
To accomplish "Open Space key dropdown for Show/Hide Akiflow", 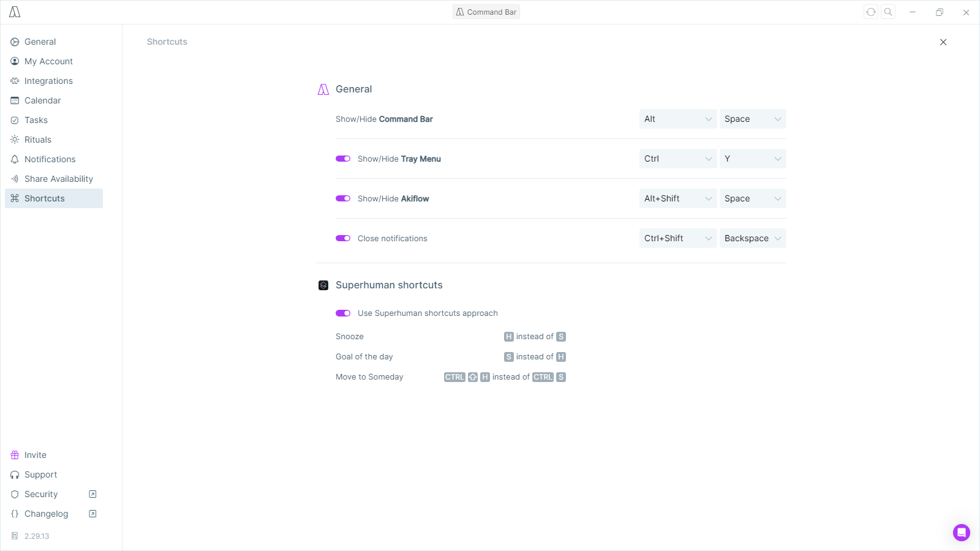I will pyautogui.click(x=753, y=198).
